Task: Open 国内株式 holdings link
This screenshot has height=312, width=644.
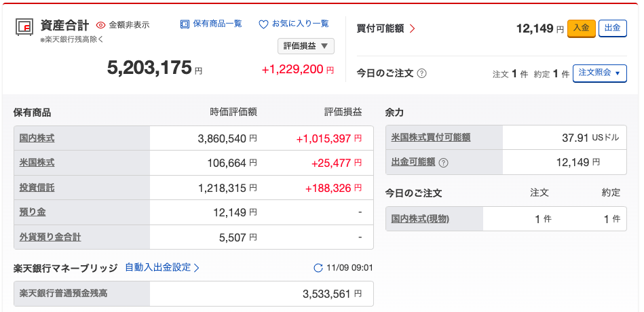Action: tap(37, 138)
